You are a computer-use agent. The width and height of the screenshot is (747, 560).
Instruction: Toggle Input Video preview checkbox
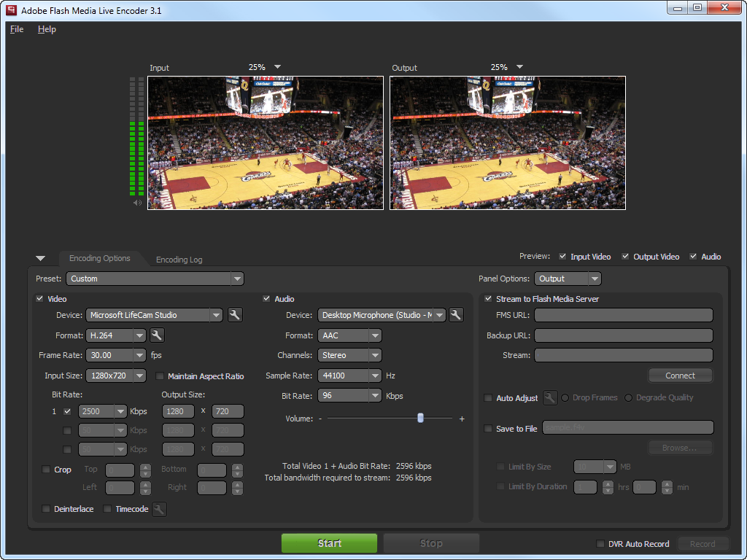(562, 256)
